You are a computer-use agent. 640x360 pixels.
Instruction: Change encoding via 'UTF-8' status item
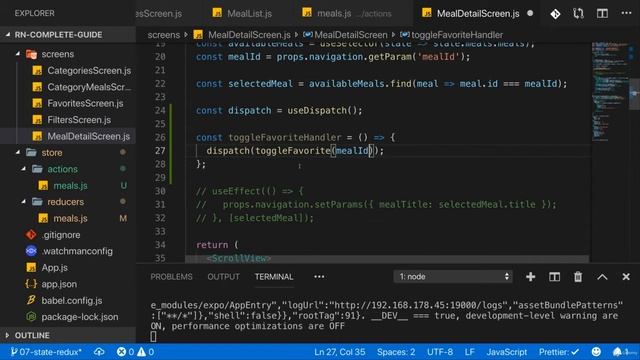coord(440,352)
